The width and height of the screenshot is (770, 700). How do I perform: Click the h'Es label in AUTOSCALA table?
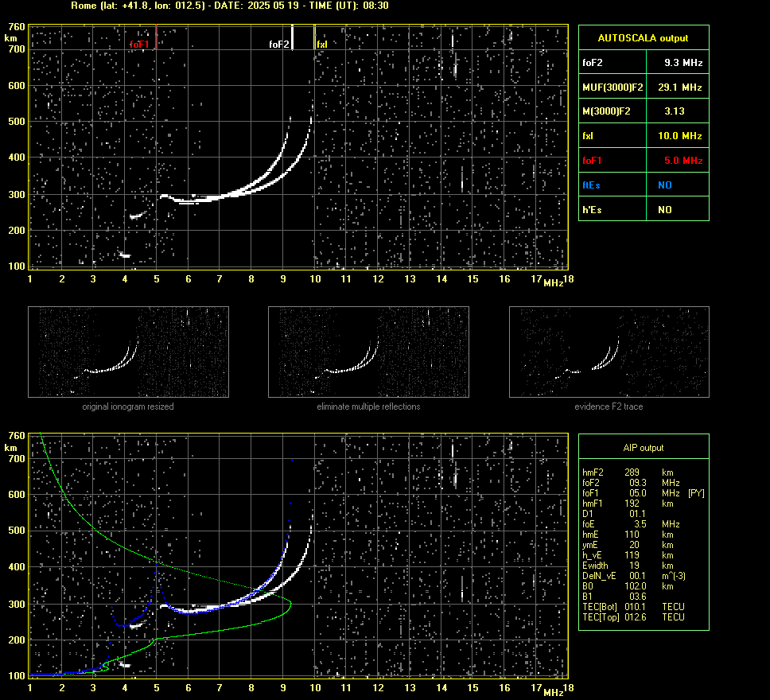592,210
